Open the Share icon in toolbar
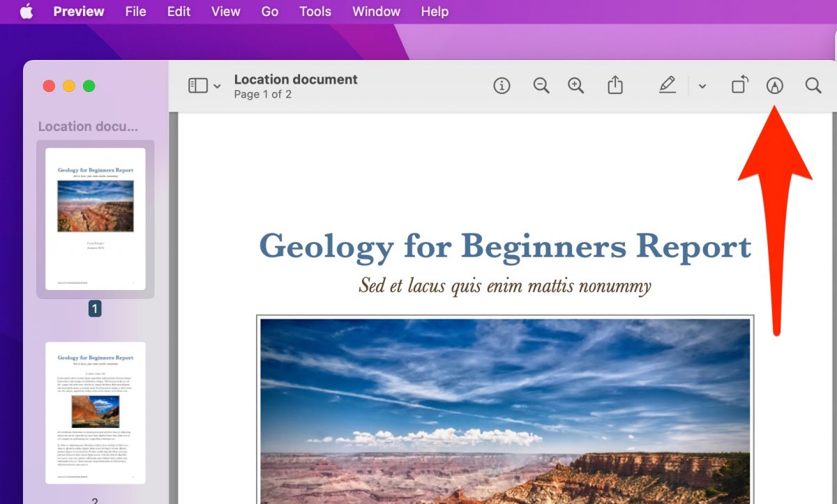 [x=614, y=85]
